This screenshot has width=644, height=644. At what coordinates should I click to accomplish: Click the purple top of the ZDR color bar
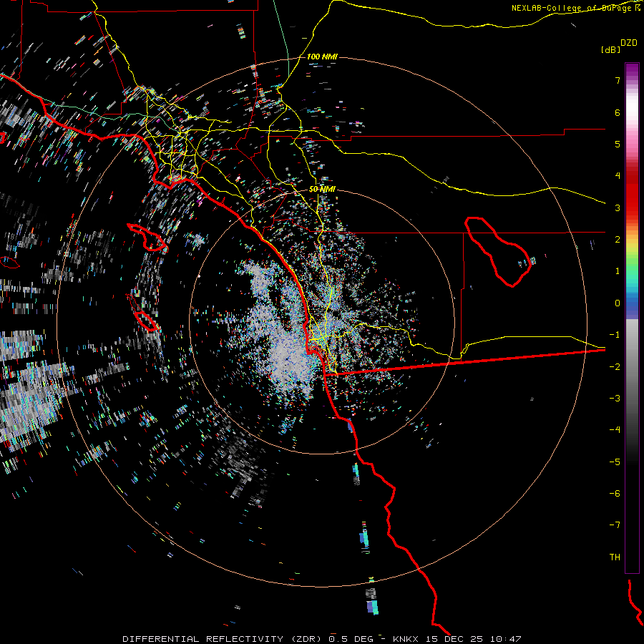point(632,71)
